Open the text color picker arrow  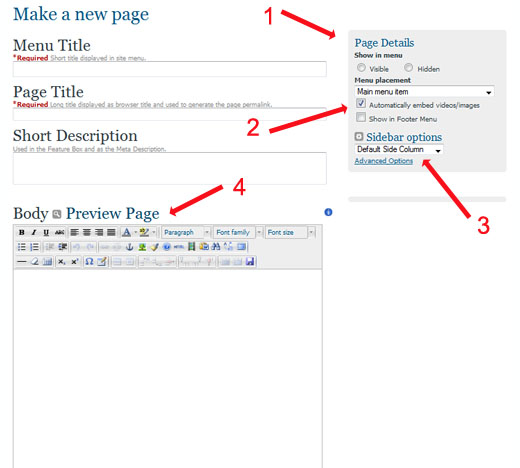pyautogui.click(x=136, y=232)
